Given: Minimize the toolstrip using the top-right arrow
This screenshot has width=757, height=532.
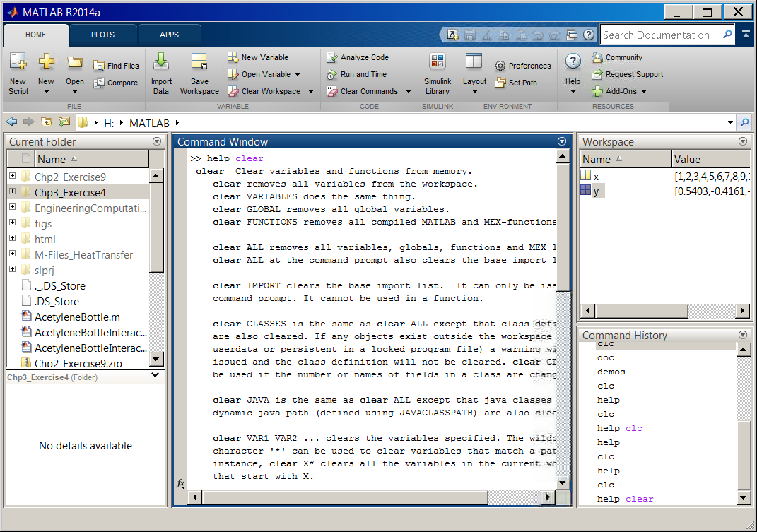Looking at the screenshot, I should [x=746, y=35].
